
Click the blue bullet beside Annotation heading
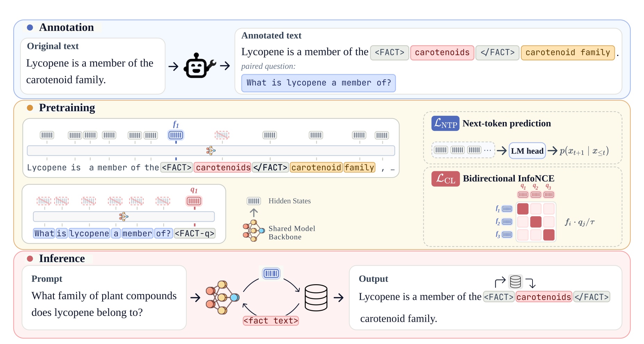pyautogui.click(x=30, y=27)
